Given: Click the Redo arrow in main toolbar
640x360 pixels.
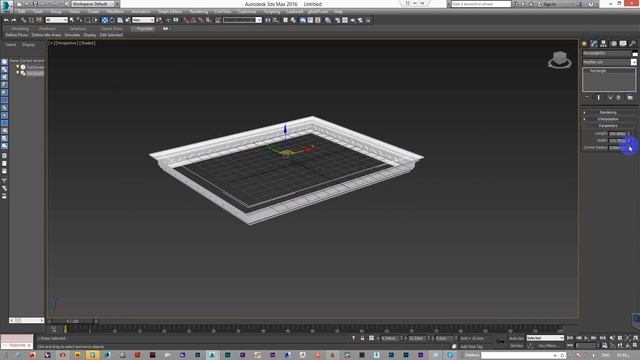Looking at the screenshot, I should (x=14, y=20).
